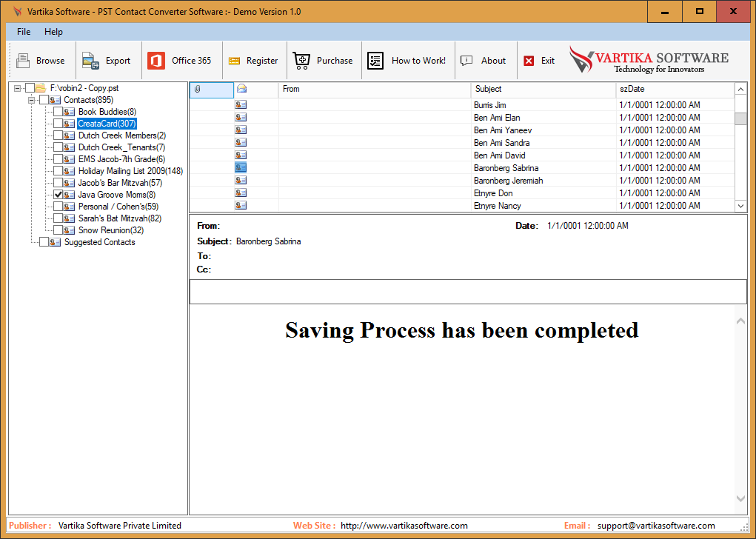756x539 pixels.
Task: Click the contact card icon for Ben Ami David
Action: pos(241,155)
